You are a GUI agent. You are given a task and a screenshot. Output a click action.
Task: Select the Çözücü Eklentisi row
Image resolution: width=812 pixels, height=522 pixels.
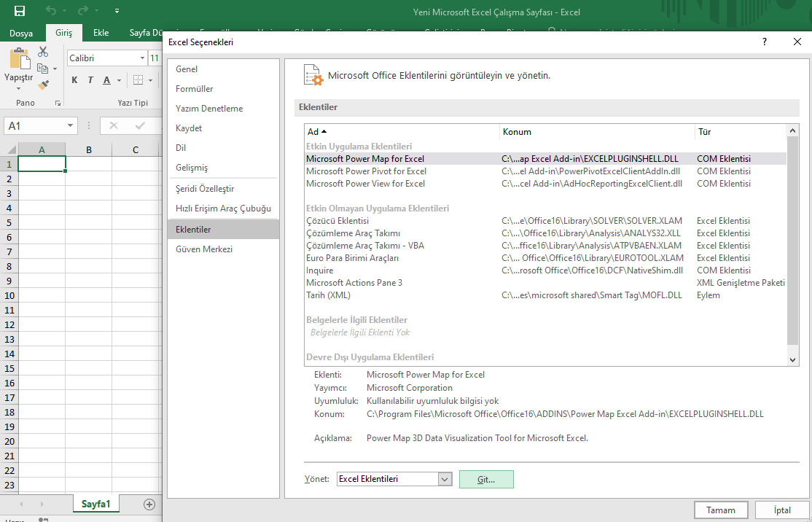[x=545, y=221]
